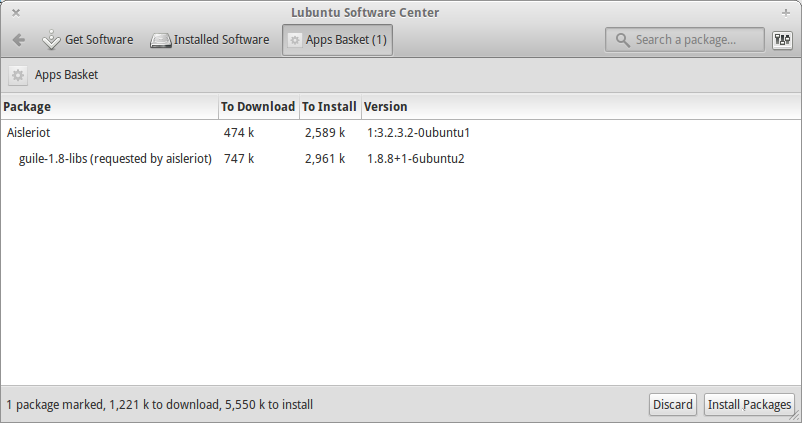
Task: Click the Installed Software drive icon
Action: 161,41
